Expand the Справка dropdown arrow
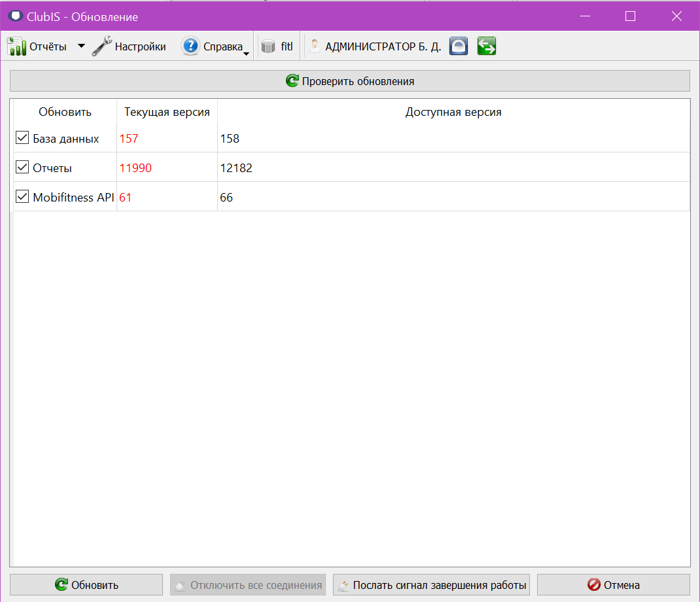The width and height of the screenshot is (700, 602). [246, 54]
